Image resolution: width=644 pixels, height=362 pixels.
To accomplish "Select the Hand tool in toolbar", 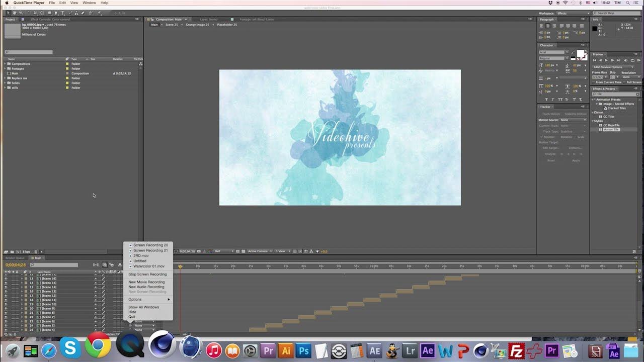I will tap(15, 13).
